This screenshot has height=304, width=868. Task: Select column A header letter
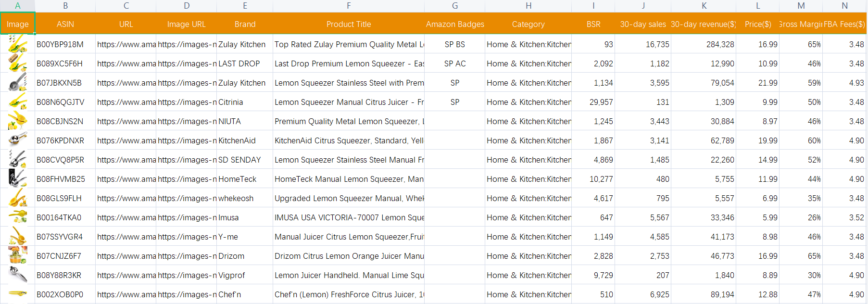pyautogui.click(x=17, y=6)
